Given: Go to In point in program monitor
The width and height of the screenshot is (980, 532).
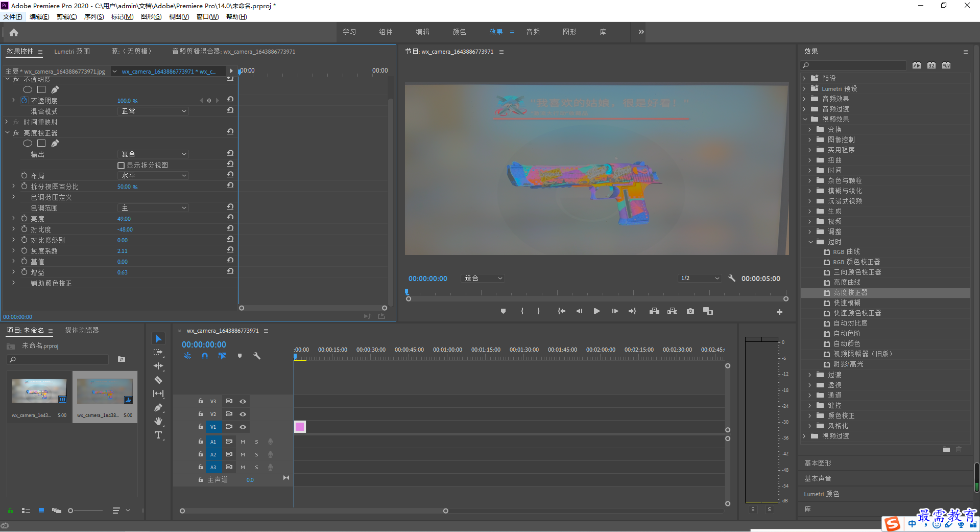Looking at the screenshot, I should [x=561, y=311].
